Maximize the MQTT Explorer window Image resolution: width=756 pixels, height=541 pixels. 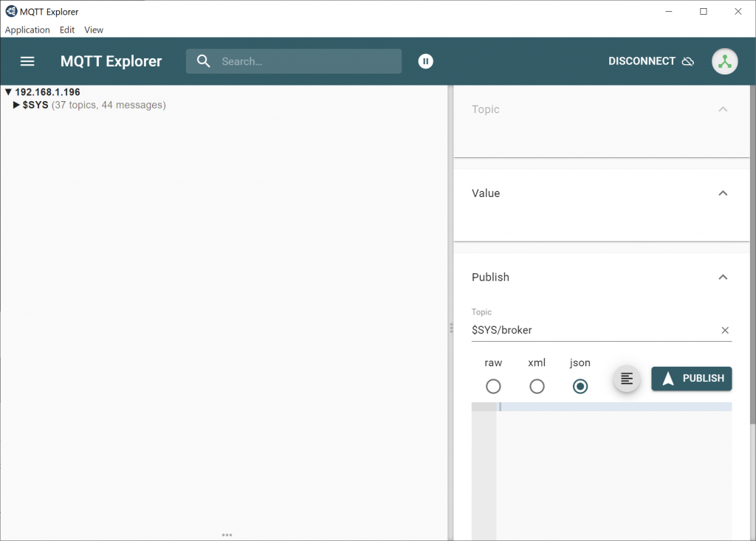[x=703, y=11]
